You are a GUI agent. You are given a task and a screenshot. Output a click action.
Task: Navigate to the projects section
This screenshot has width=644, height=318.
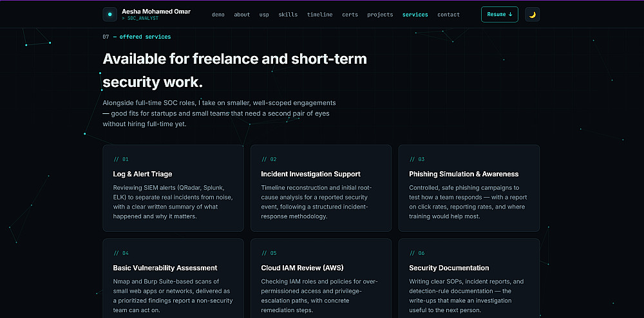pos(380,15)
